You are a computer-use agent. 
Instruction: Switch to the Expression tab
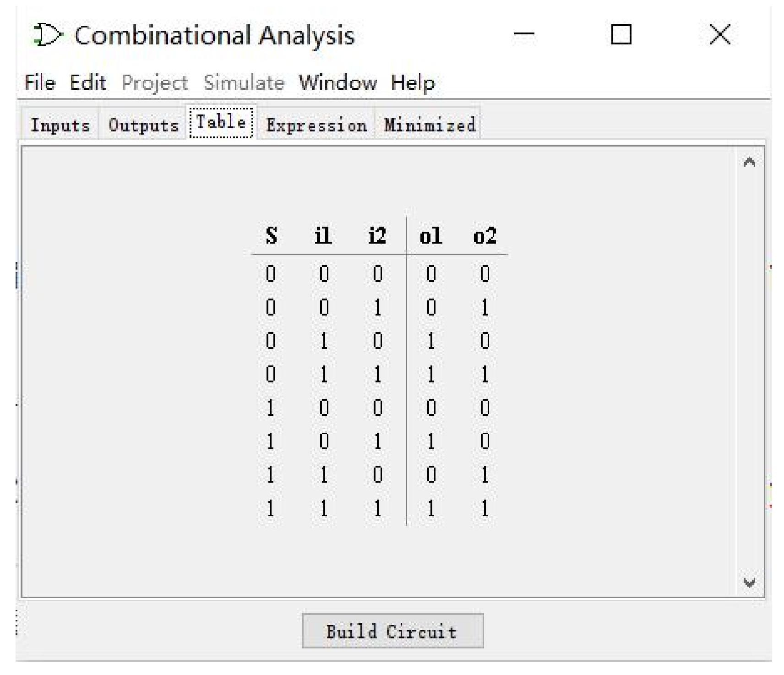pos(317,125)
